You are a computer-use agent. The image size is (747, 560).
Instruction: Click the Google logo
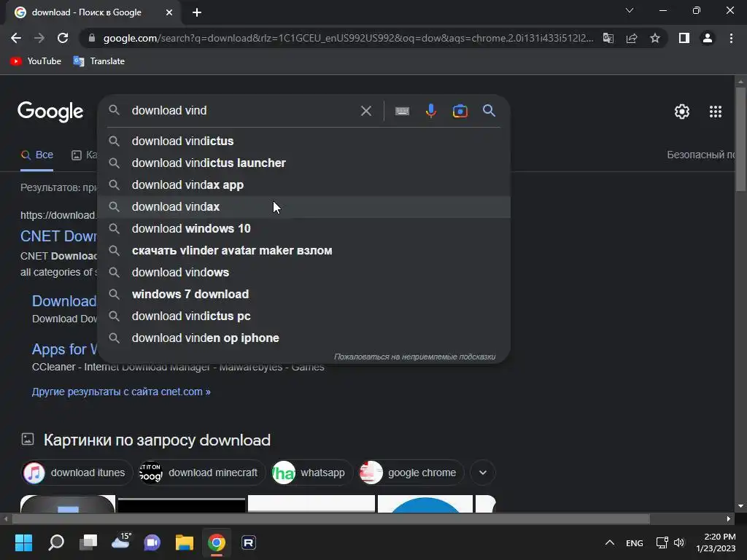(x=50, y=112)
